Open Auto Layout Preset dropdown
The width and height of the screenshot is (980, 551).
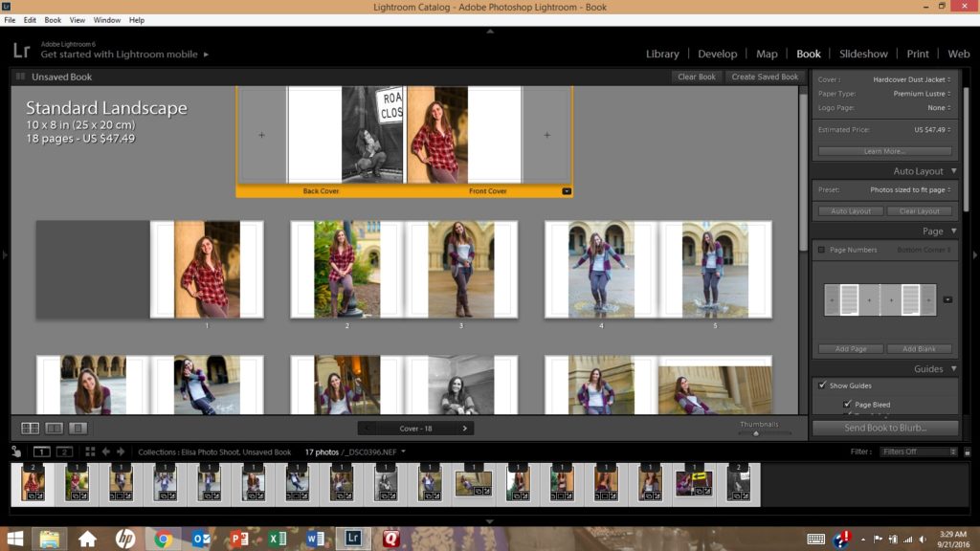point(911,190)
